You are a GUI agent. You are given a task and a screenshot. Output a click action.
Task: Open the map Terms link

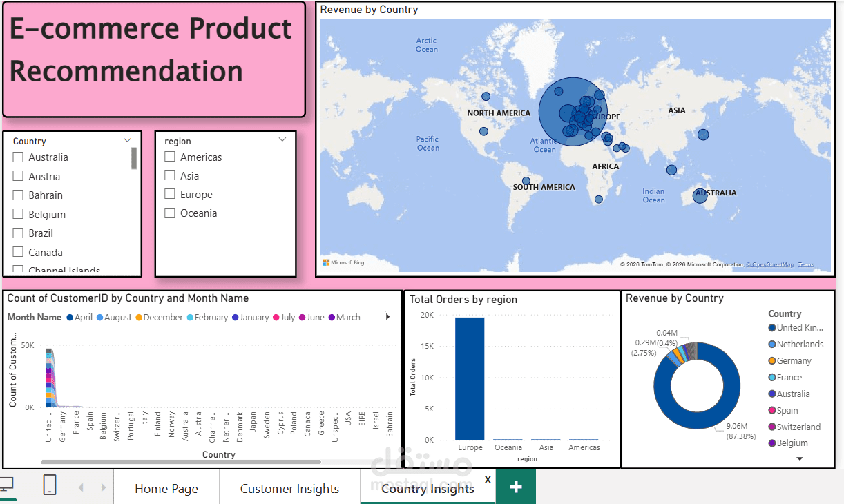(x=806, y=264)
